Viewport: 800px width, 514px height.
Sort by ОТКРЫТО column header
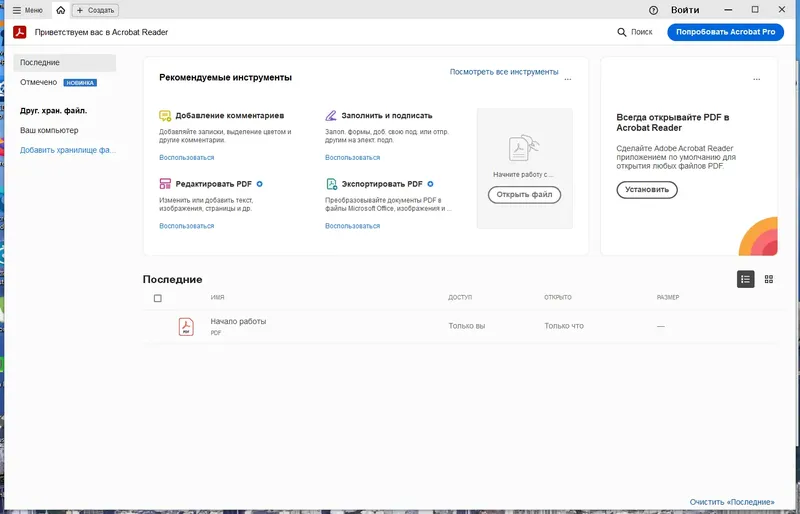coord(558,297)
